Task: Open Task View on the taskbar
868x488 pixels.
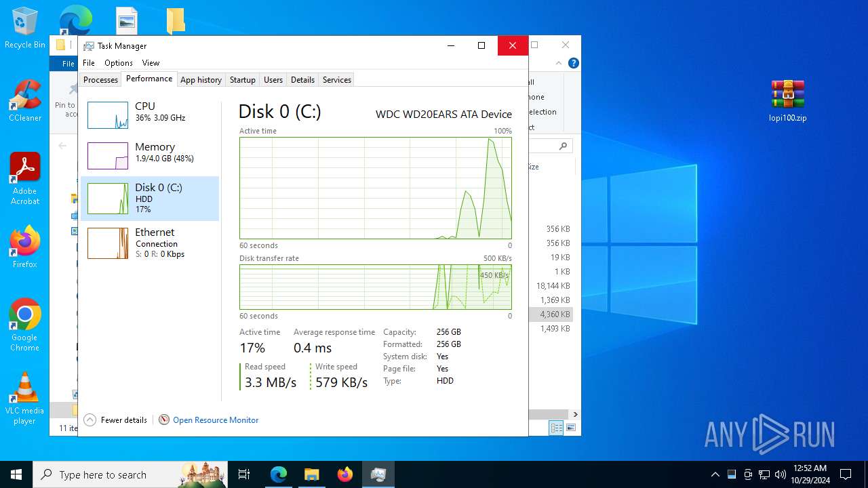Action: pyautogui.click(x=244, y=474)
